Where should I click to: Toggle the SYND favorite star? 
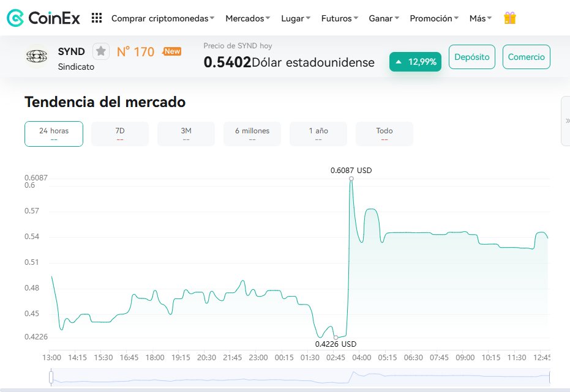coord(101,51)
